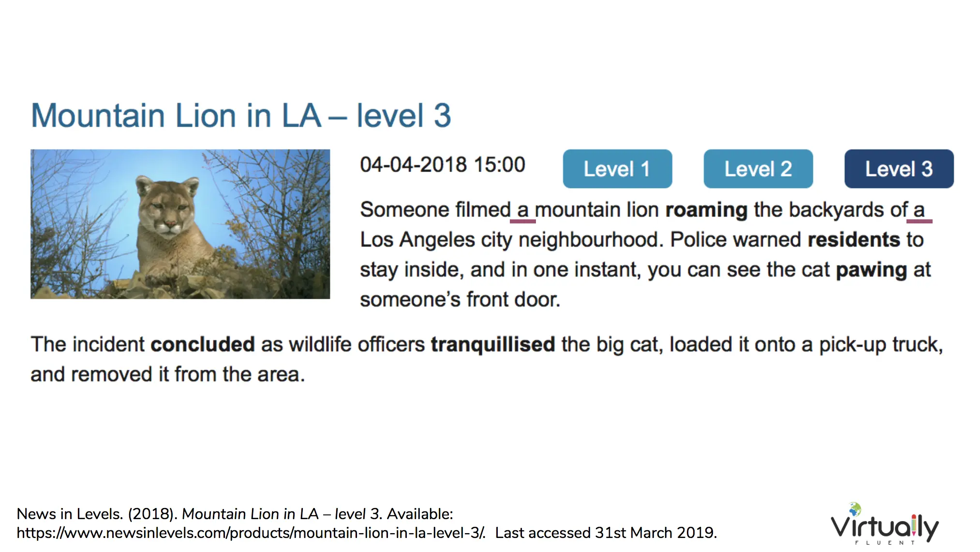Click the bold word roaming

(706, 210)
